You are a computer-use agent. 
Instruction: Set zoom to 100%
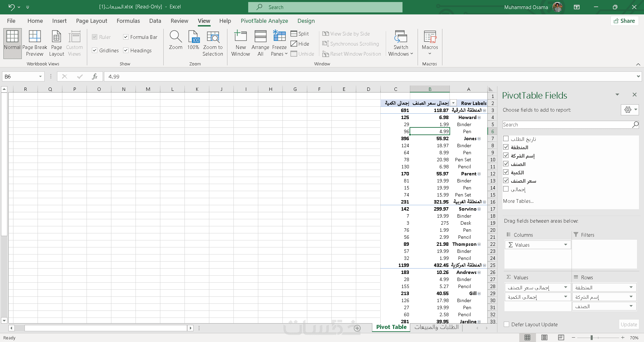(x=194, y=40)
